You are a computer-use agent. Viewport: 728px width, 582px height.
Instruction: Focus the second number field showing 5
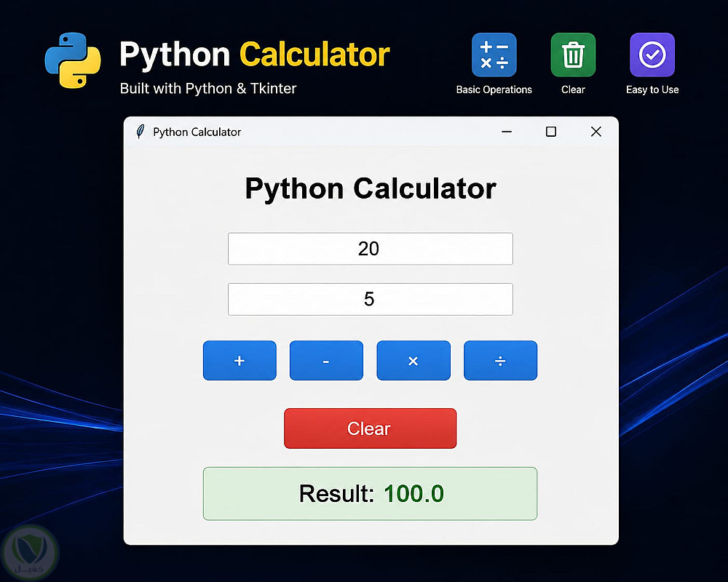tap(371, 299)
